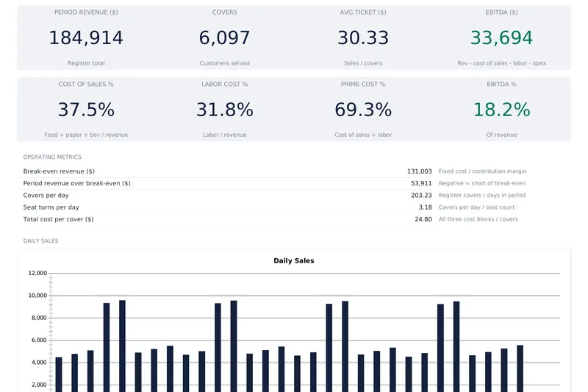The image size is (588, 392).
Task: Click the Labor Cost 31.8% value
Action: click(224, 110)
